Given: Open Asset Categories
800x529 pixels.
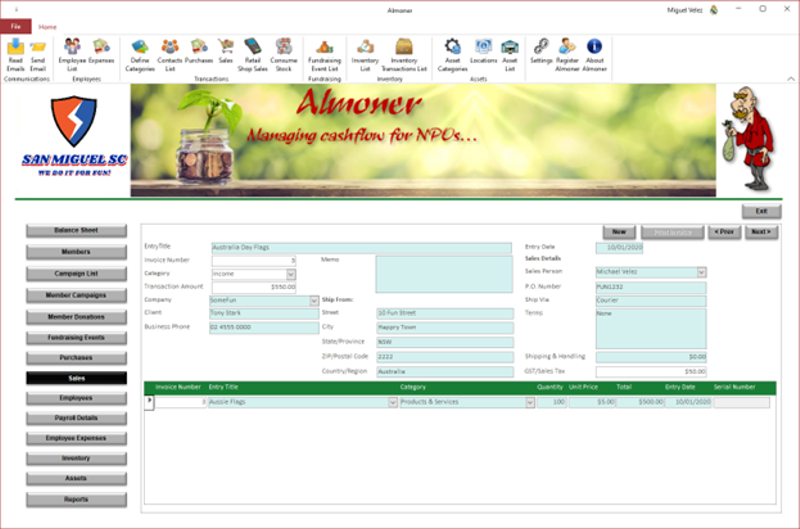Looking at the screenshot, I should point(452,55).
